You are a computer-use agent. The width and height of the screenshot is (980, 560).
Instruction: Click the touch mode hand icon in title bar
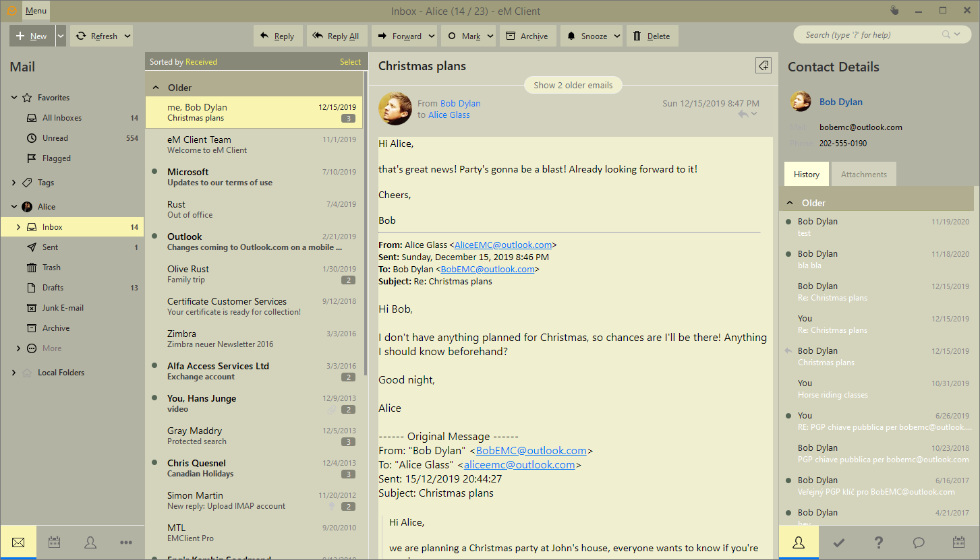[894, 11]
